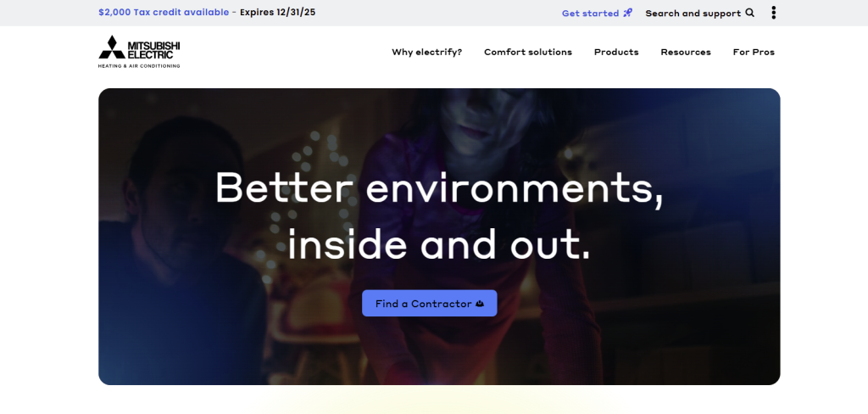Image resolution: width=868 pixels, height=414 pixels.
Task: Open the $2,000 Tax credit available link
Action: (x=164, y=12)
